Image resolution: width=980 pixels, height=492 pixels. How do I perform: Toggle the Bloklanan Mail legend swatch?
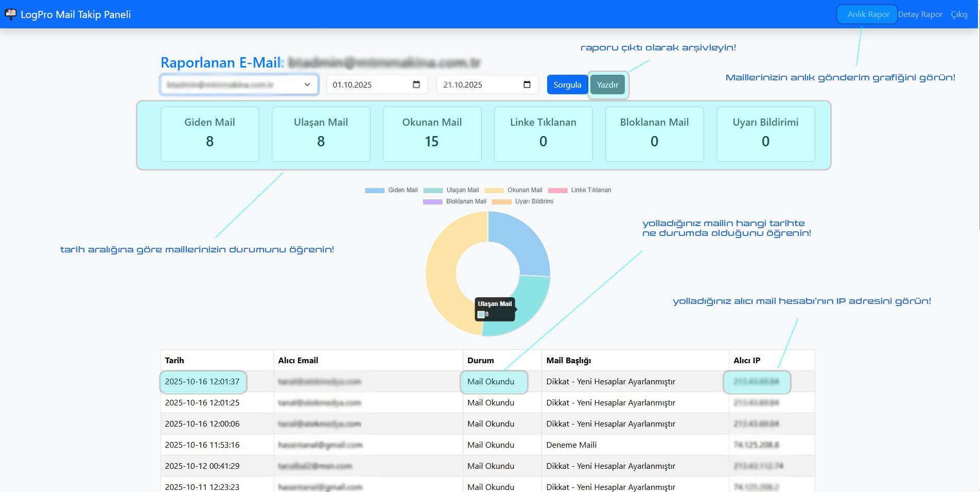(432, 201)
